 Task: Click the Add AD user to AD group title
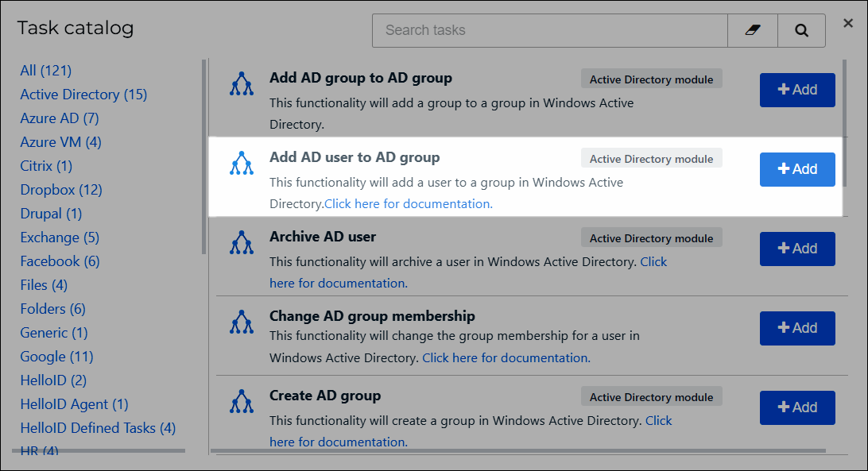(355, 157)
